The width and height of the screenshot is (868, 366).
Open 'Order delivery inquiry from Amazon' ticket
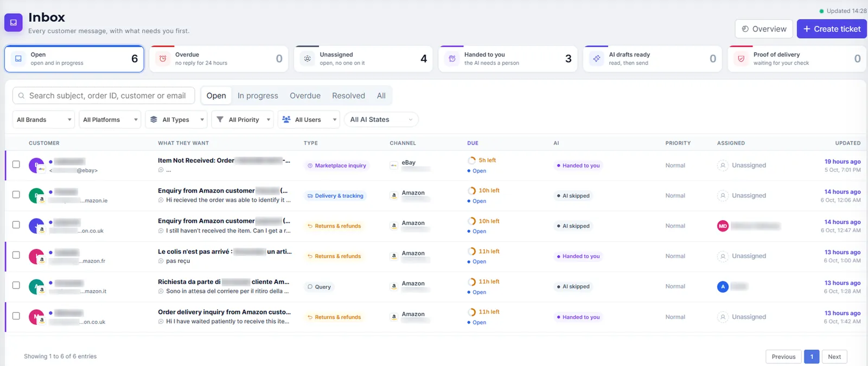224,312
